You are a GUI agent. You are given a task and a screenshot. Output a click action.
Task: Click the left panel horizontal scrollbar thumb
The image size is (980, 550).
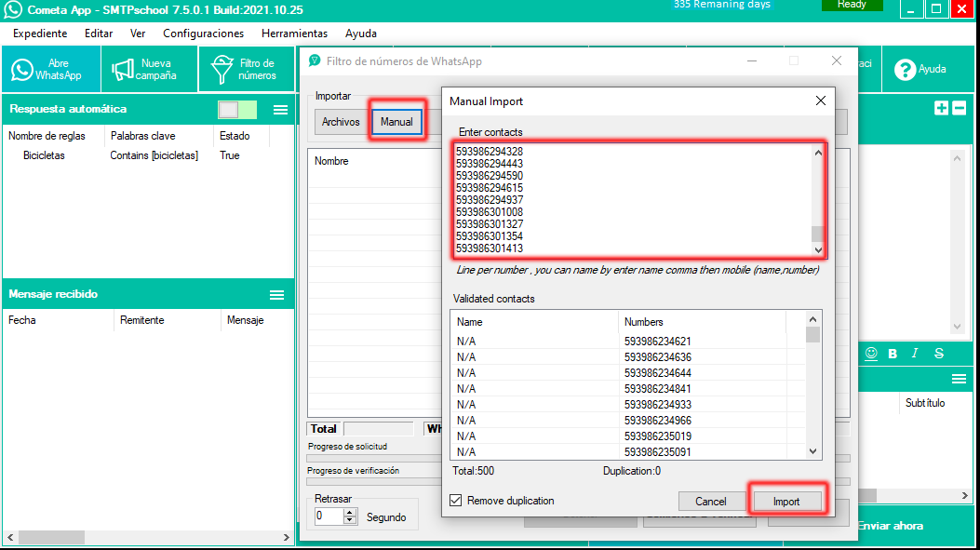pyautogui.click(x=51, y=537)
